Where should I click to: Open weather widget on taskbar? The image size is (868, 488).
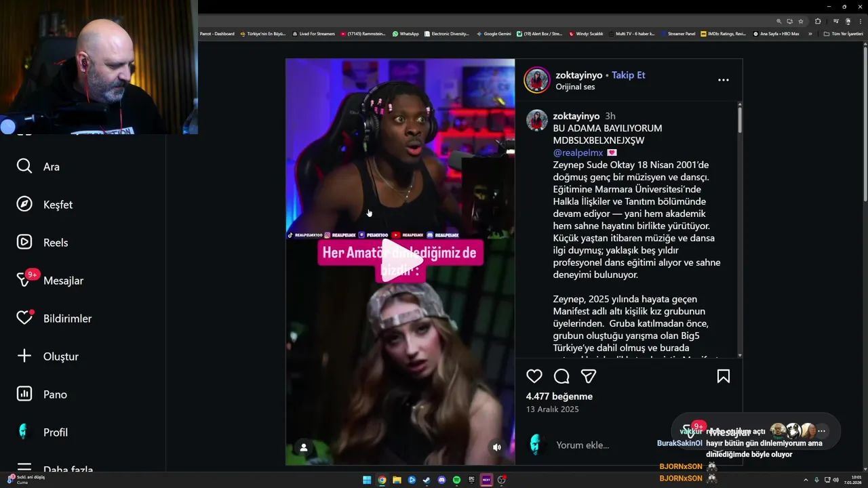tap(26, 479)
